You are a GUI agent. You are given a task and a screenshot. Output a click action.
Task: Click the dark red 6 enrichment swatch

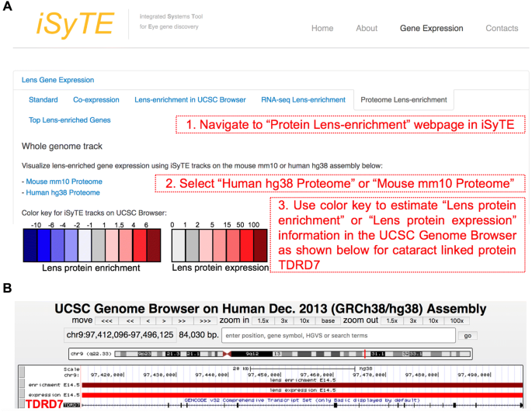[x=153, y=245]
